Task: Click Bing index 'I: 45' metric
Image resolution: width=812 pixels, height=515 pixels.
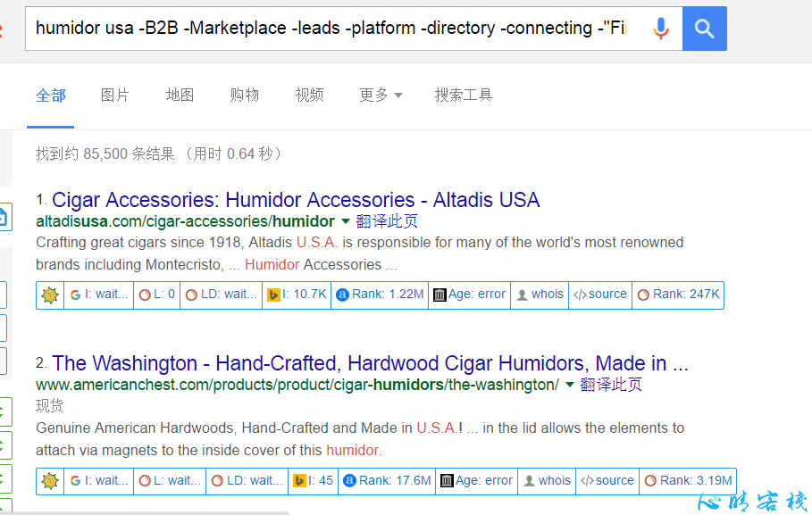Action: point(314,481)
